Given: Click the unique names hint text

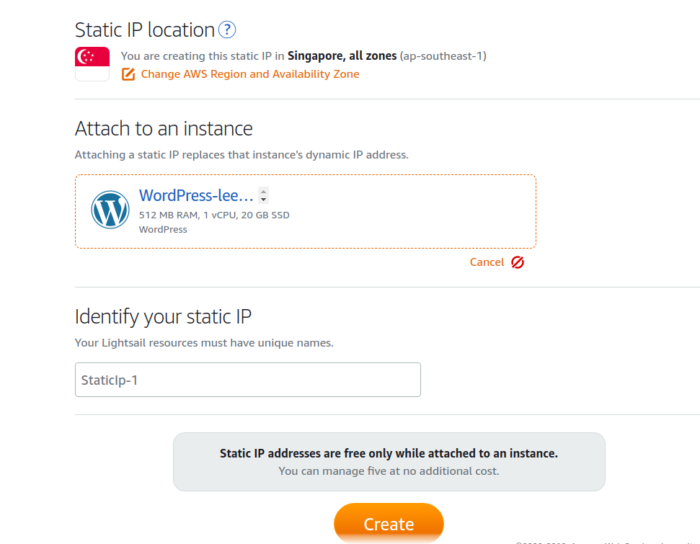Looking at the screenshot, I should pyautogui.click(x=204, y=343).
